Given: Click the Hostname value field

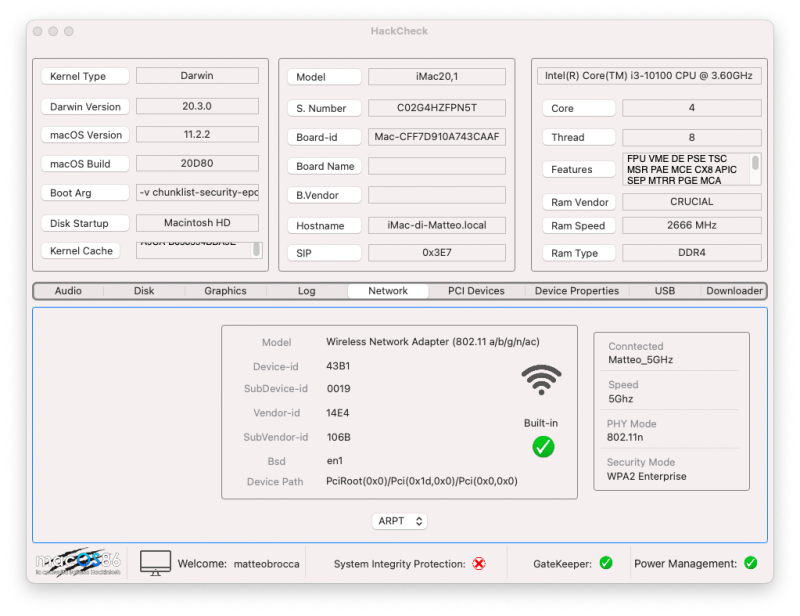Looking at the screenshot, I should pyautogui.click(x=437, y=226).
